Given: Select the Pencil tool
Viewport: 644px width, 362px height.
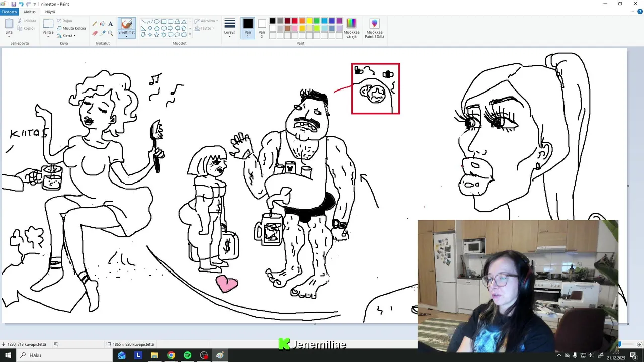Looking at the screenshot, I should [x=95, y=24].
